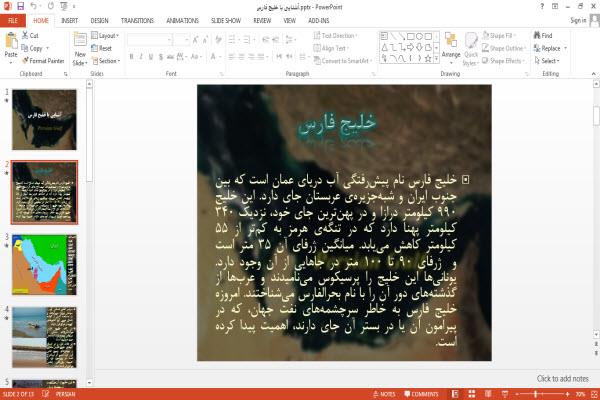Activate the Format Painter

tap(43, 61)
